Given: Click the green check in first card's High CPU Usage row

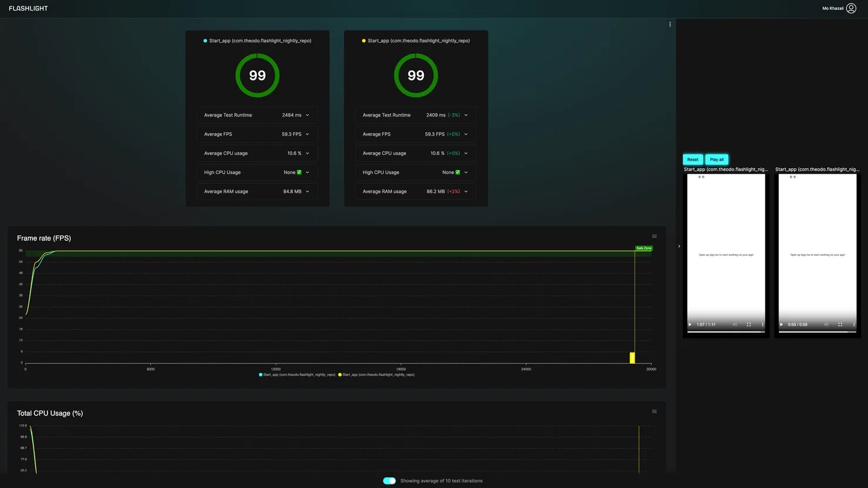Looking at the screenshot, I should click(299, 172).
